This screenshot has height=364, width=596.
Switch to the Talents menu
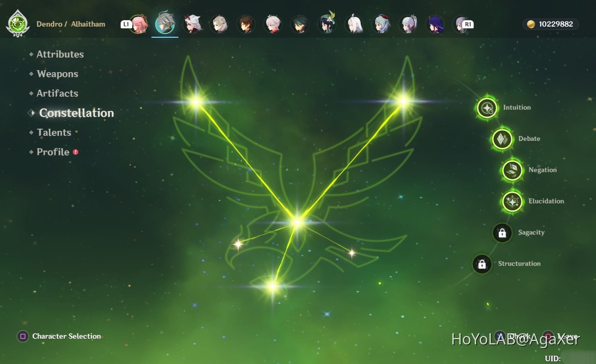pos(54,132)
